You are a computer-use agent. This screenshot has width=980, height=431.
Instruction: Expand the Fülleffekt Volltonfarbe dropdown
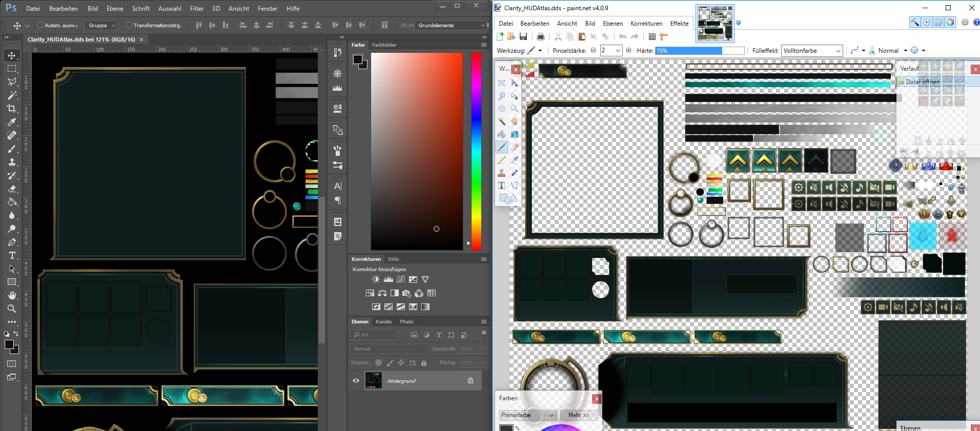pyautogui.click(x=812, y=51)
